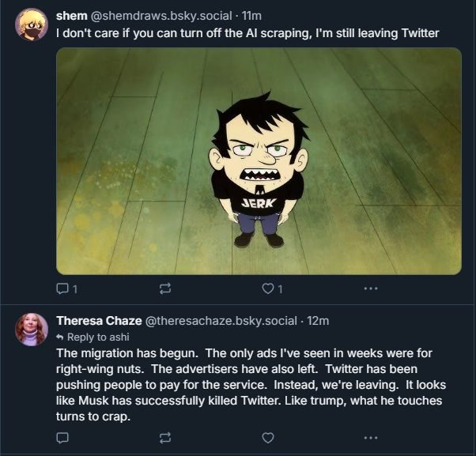Click the 12m timestamp on Theresa's post

click(x=318, y=320)
